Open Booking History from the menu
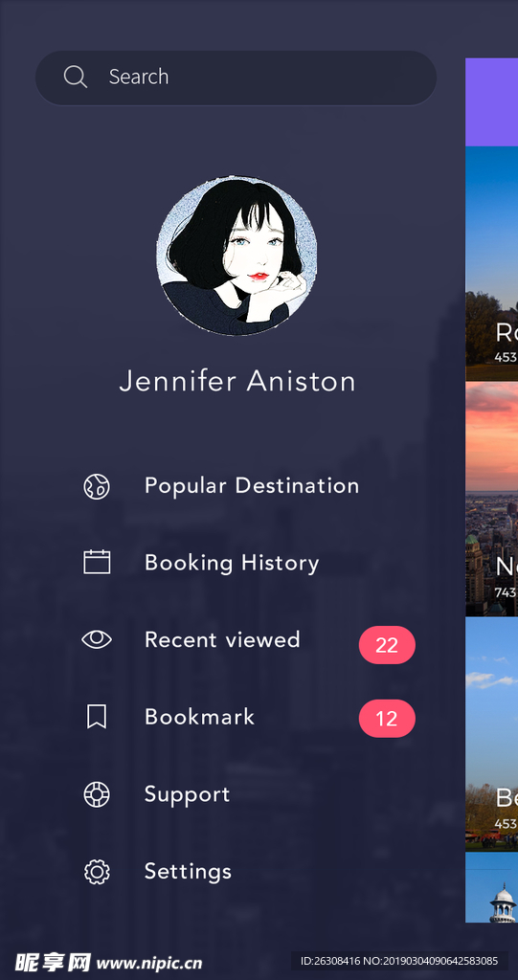Viewport: 518px width, 980px height. [x=232, y=563]
